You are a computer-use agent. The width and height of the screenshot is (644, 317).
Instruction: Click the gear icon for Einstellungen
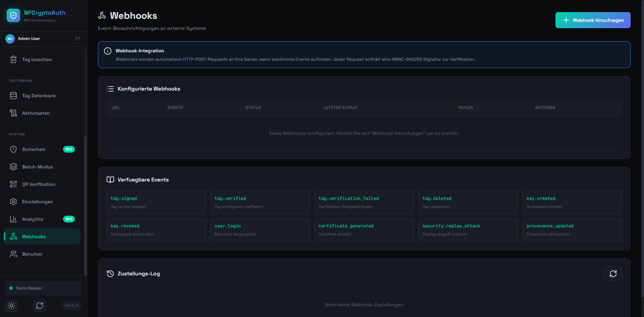pos(13,202)
